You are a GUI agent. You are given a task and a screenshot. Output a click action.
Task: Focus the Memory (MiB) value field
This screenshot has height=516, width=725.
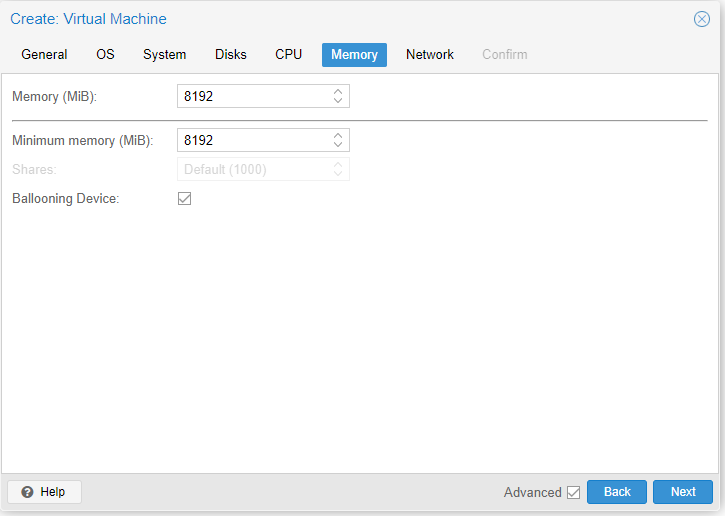252,96
